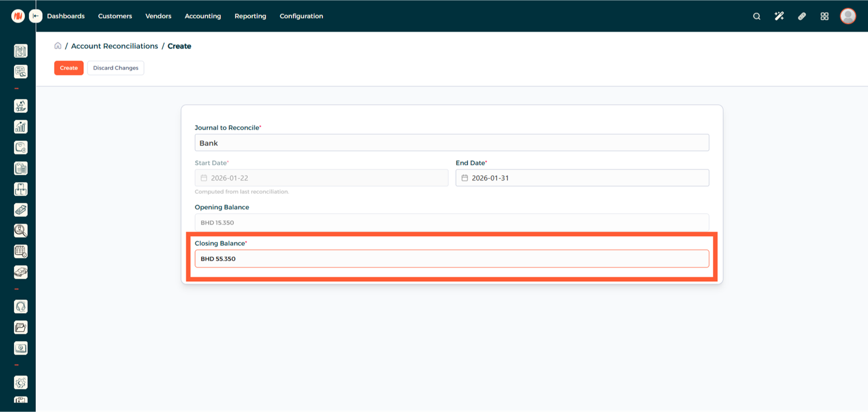Click the car icon in sidebar
The width and height of the screenshot is (868, 412).
(x=21, y=272)
